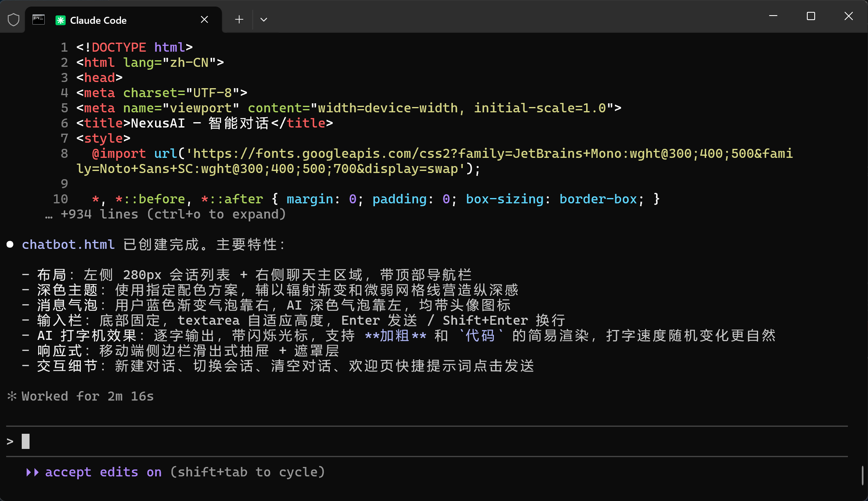Click the '**加粗**' highlighted text
The height and width of the screenshot is (501, 868).
[395, 336]
